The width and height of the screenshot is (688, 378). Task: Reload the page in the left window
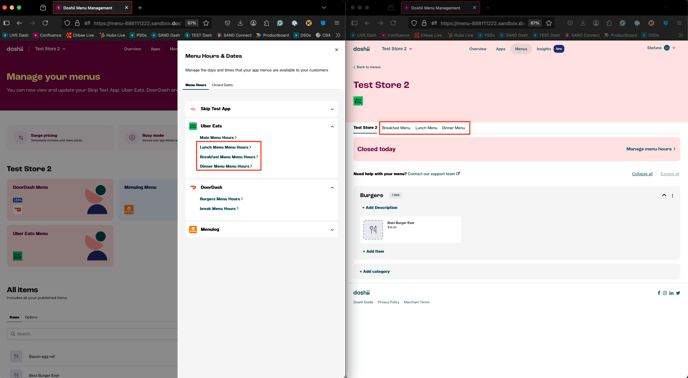tap(45, 23)
